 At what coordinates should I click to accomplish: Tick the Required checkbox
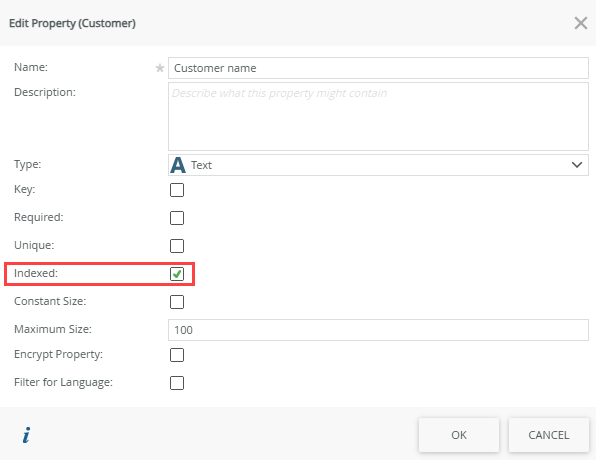click(x=177, y=218)
